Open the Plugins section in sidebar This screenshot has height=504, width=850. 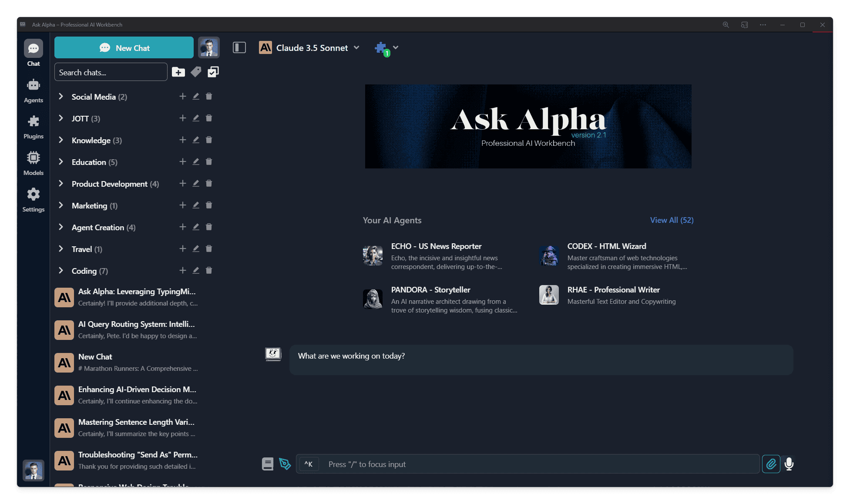(x=34, y=127)
